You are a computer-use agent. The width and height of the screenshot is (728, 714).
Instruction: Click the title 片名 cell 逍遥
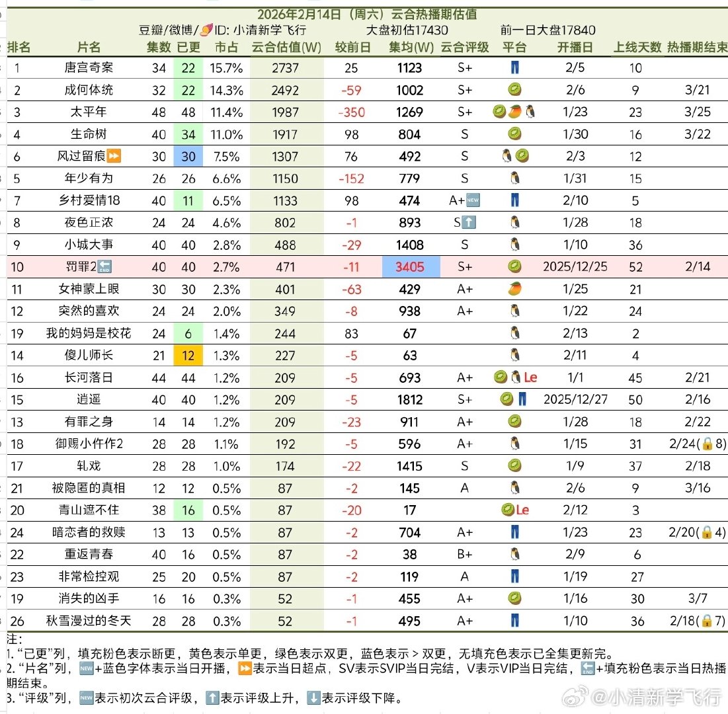click(x=89, y=400)
